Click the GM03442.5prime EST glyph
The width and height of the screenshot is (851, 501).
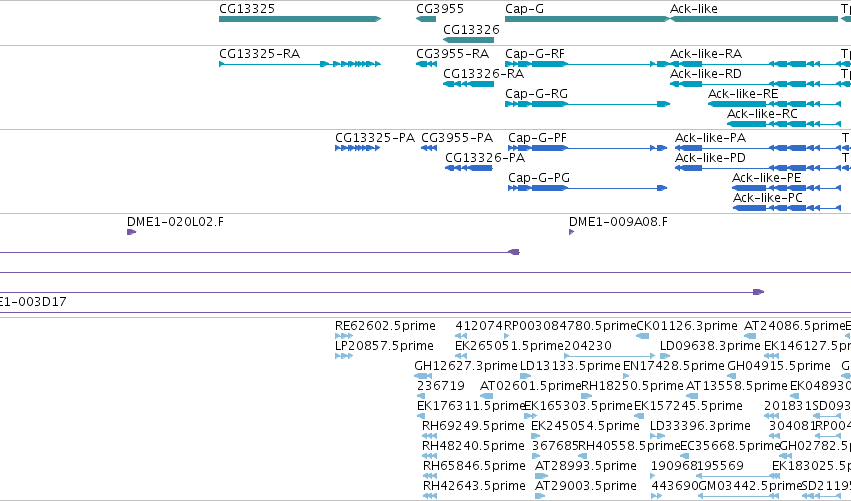tap(740, 496)
